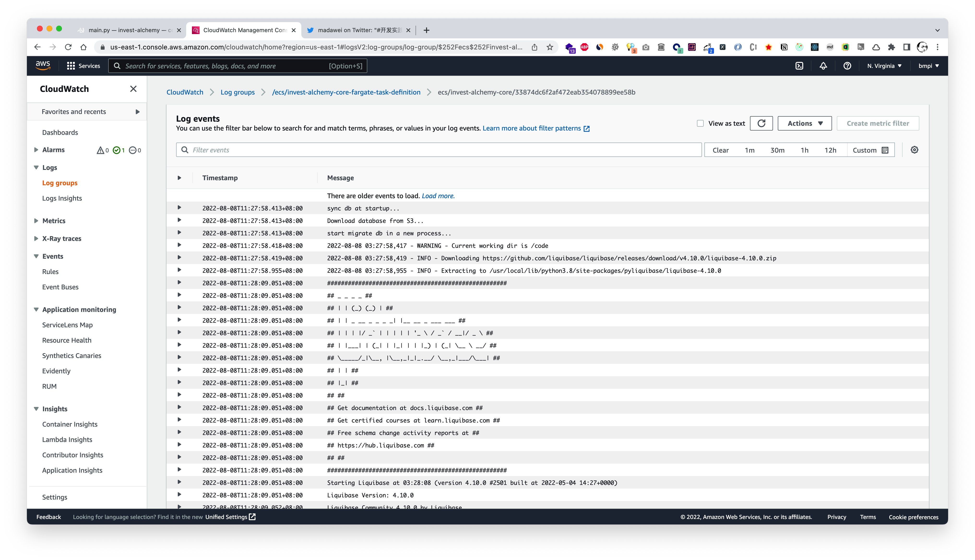Click the Adblock Plus extension icon

[x=584, y=47]
